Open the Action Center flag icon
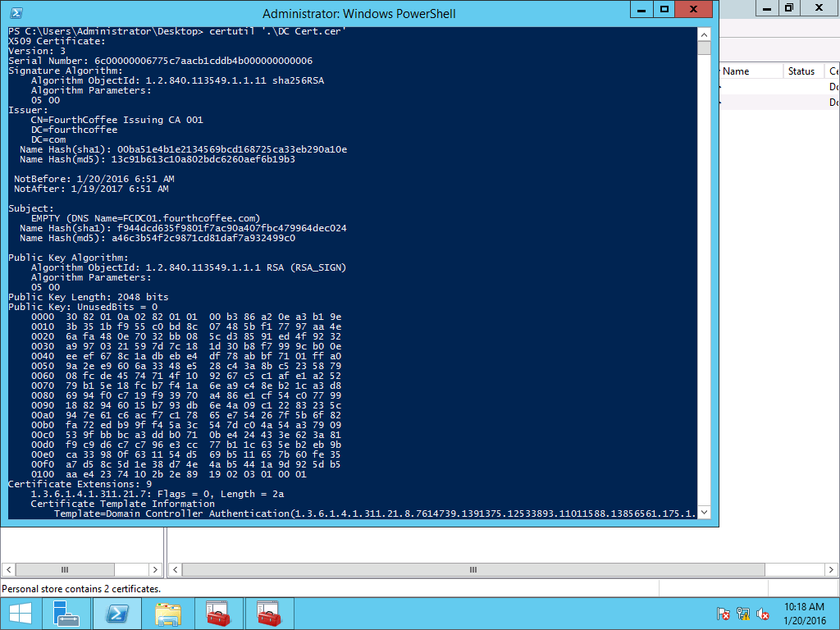This screenshot has height=630, width=840. [724, 614]
